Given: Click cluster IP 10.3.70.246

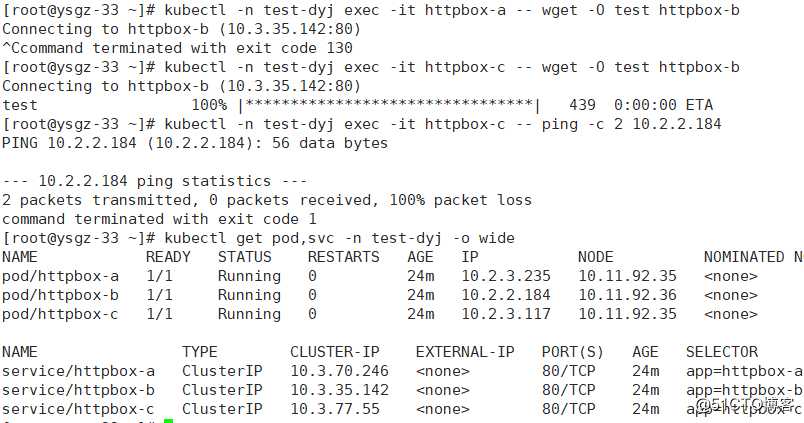Looking at the screenshot, I should click(x=339, y=371).
